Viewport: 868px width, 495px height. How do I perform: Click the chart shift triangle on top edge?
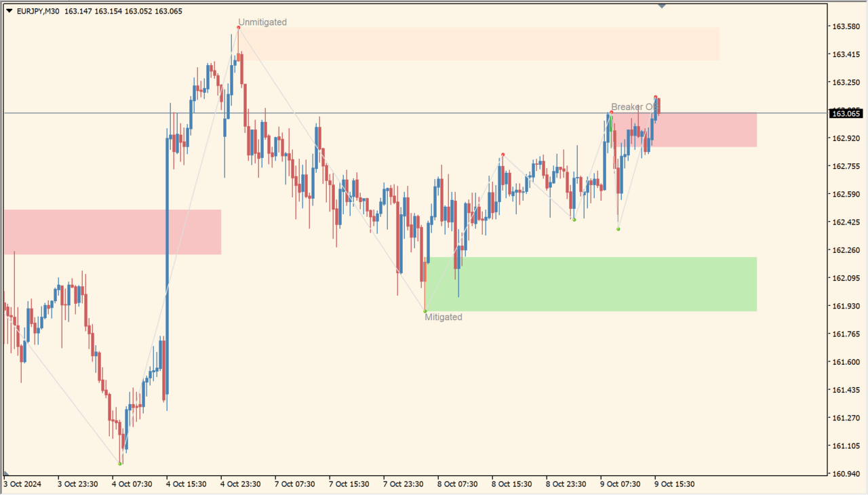pyautogui.click(x=661, y=6)
